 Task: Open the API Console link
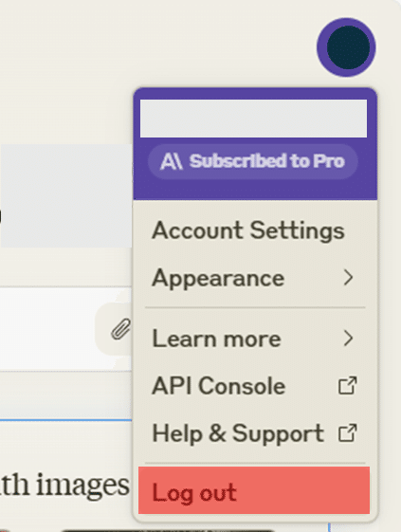[255, 386]
